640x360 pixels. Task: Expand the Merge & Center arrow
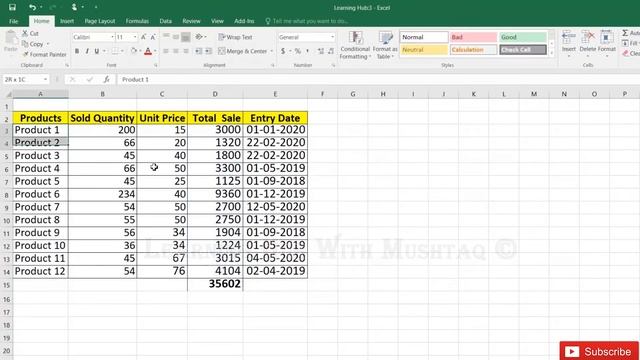271,51
